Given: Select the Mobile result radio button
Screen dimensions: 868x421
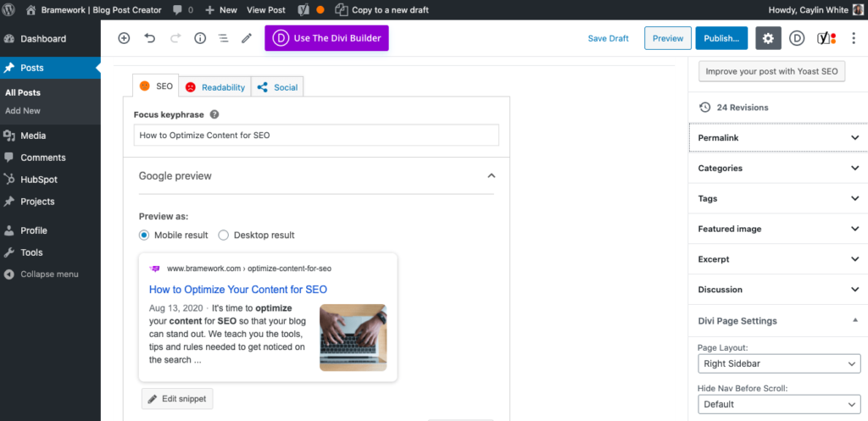Looking at the screenshot, I should [144, 235].
